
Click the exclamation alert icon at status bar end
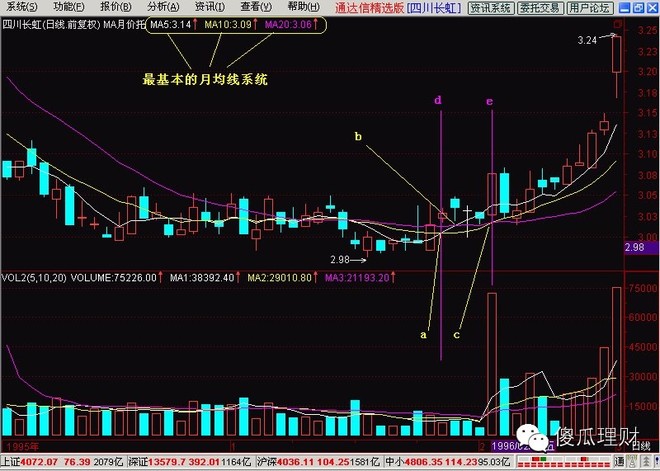(657, 461)
